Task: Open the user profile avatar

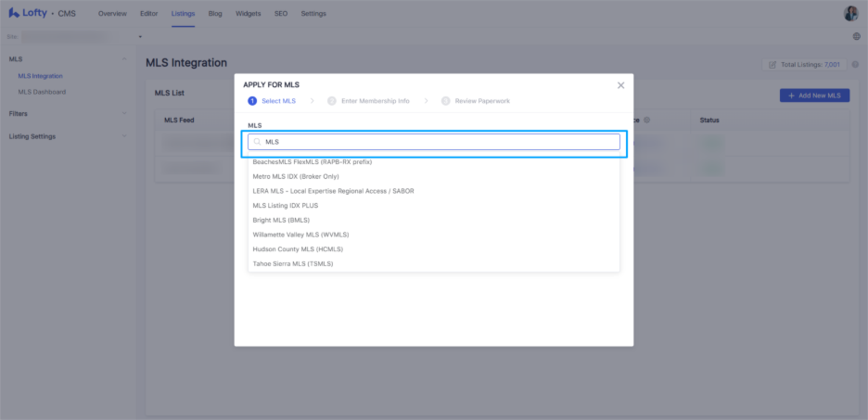Action: pyautogui.click(x=850, y=13)
